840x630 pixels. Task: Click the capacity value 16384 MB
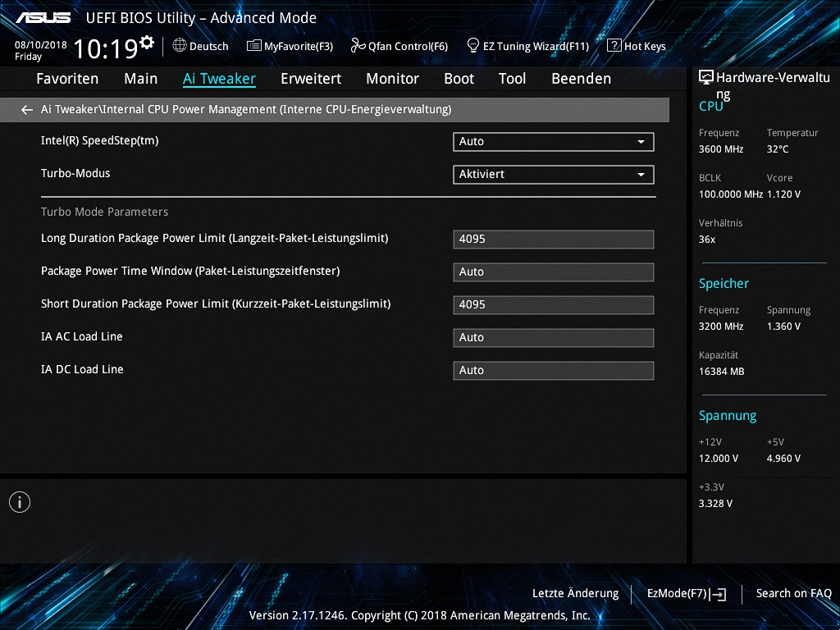[x=722, y=372]
